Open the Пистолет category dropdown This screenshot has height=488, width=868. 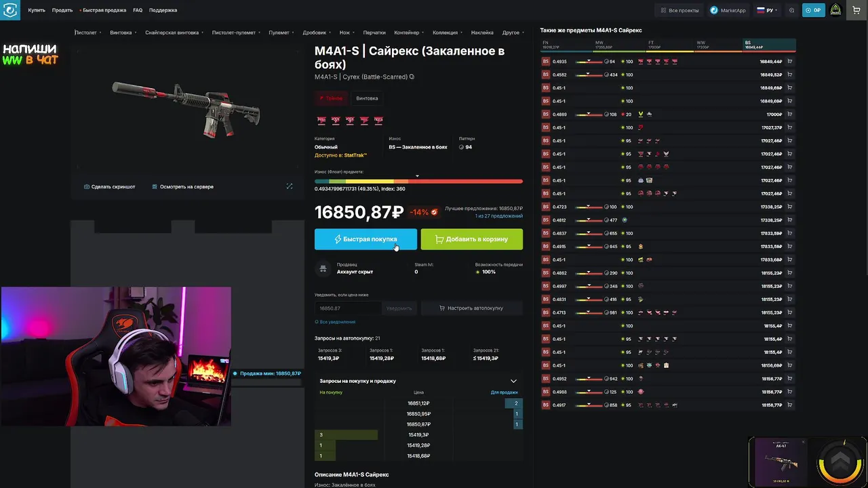point(87,33)
